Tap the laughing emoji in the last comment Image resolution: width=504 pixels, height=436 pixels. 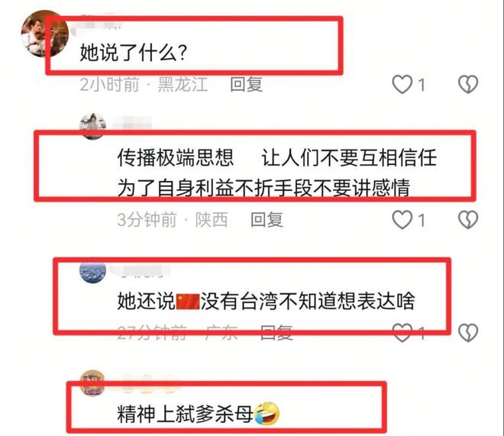tap(267, 414)
